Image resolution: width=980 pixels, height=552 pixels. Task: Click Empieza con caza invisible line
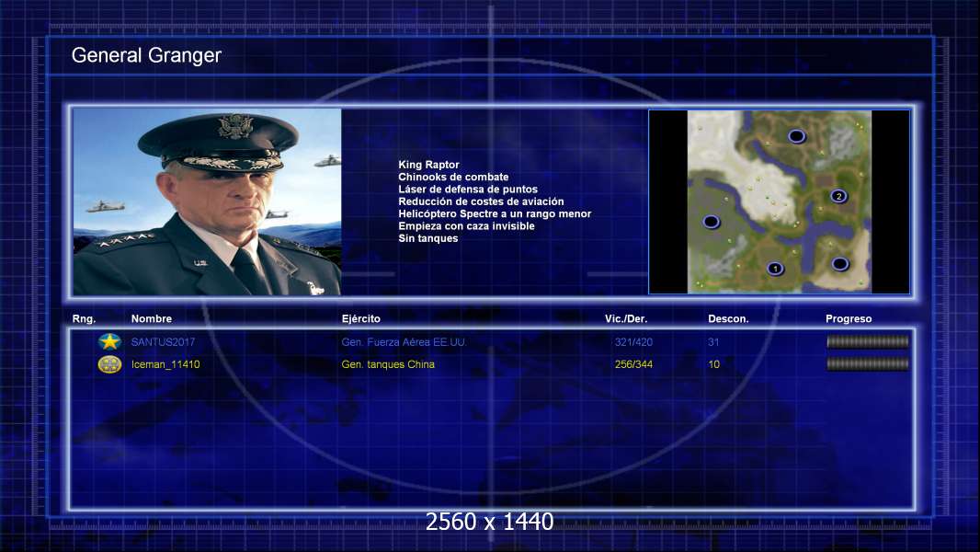[466, 225]
